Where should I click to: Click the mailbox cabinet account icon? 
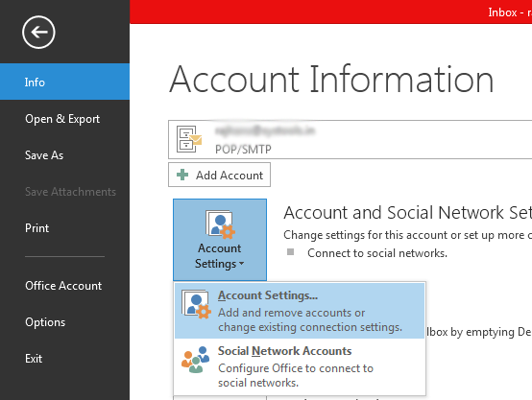(189, 139)
